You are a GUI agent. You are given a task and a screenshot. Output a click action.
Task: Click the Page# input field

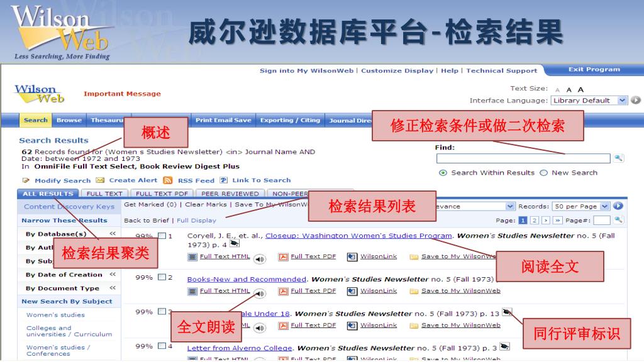click(602, 221)
